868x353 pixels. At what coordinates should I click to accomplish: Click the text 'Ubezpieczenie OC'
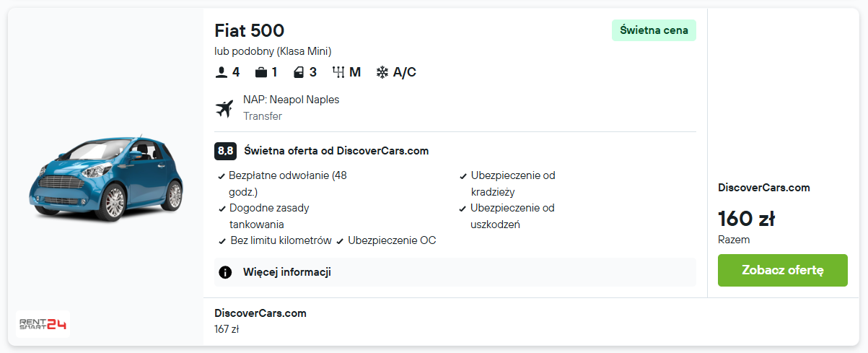(392, 240)
